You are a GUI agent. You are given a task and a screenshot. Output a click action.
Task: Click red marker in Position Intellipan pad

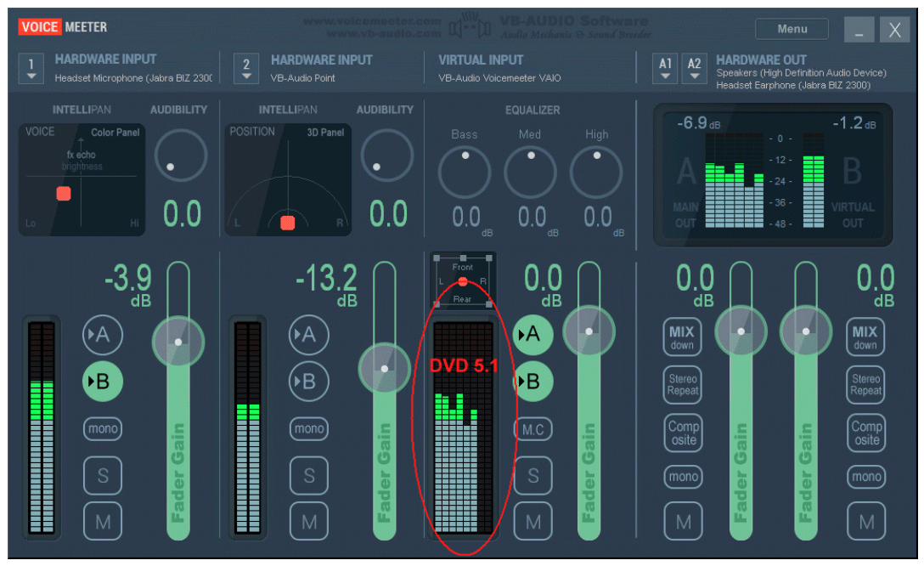(x=288, y=223)
